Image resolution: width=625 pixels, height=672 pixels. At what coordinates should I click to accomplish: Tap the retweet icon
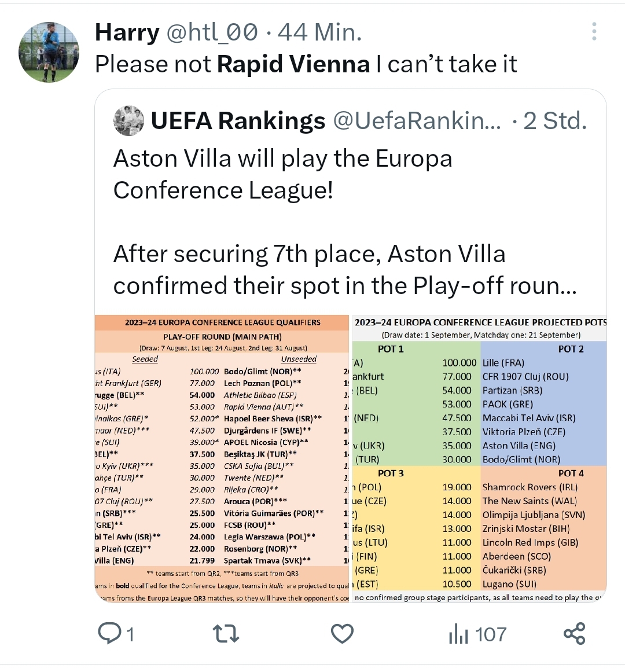pyautogui.click(x=226, y=634)
